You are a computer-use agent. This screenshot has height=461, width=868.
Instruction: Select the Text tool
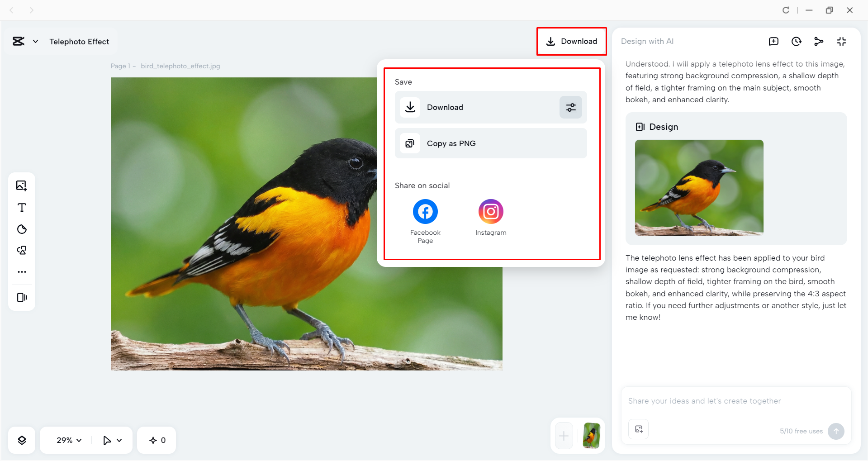[21, 207]
